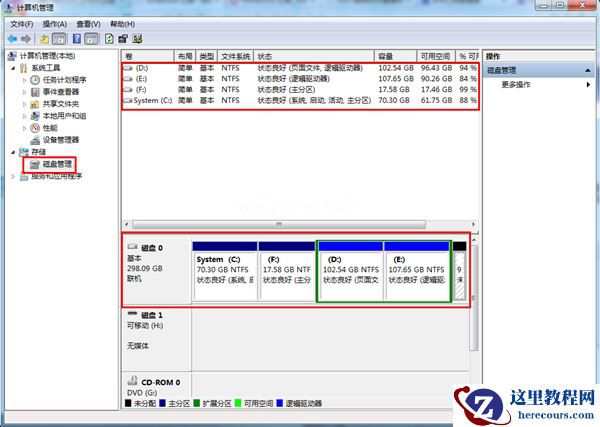Expand the 性能 node arrow

coord(25,128)
